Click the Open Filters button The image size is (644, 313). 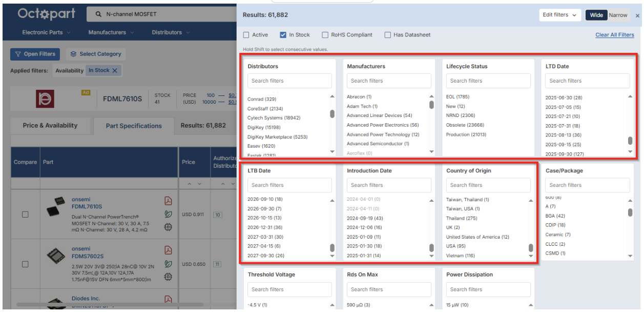pos(35,54)
